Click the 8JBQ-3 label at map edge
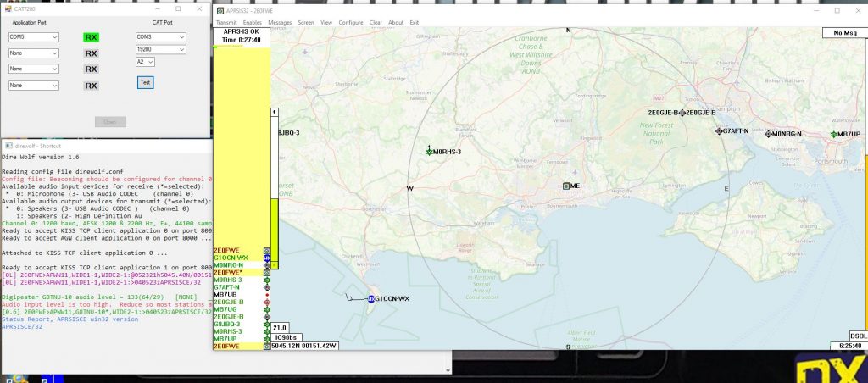 pos(289,133)
